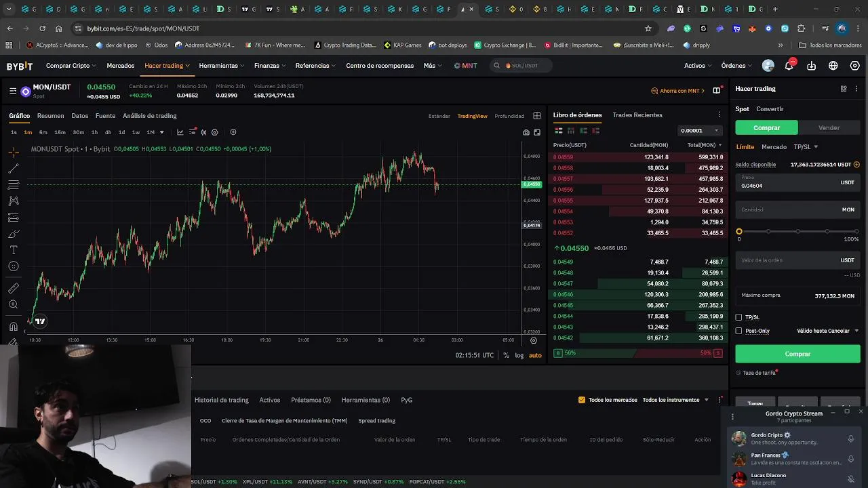The height and width of the screenshot is (488, 868).
Task: Expand the Órdenes header dropdown
Action: [x=736, y=66]
